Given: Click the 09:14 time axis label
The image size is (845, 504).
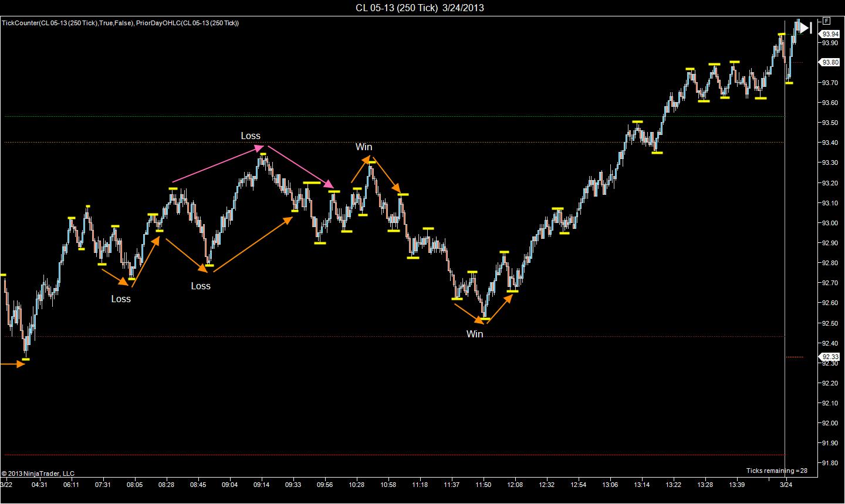Looking at the screenshot, I should [262, 485].
